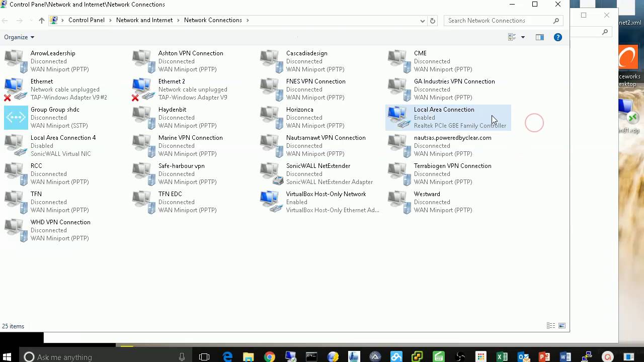Go up one folder level
The height and width of the screenshot is (362, 644).
pos(41,21)
